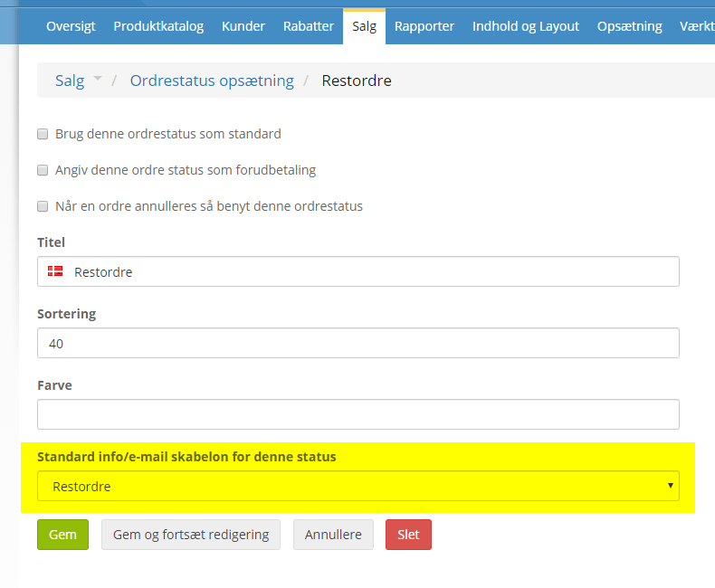
Task: Click the red Slet button
Action: coord(408,535)
